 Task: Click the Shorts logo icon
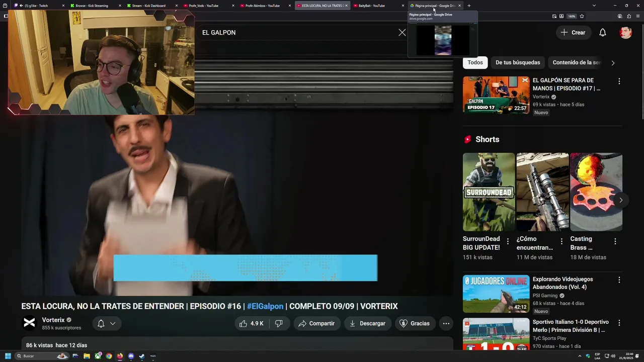click(x=468, y=139)
